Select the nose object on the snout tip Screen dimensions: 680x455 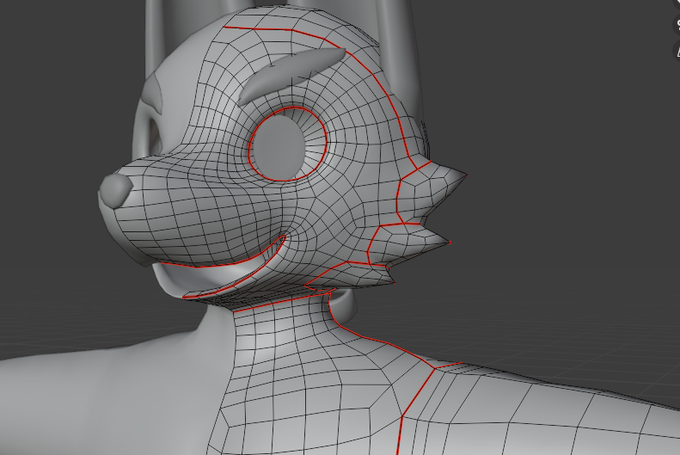pos(115,192)
